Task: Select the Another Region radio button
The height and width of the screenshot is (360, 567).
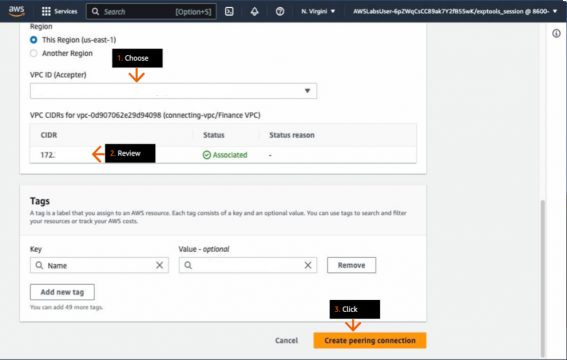Action: 34,53
